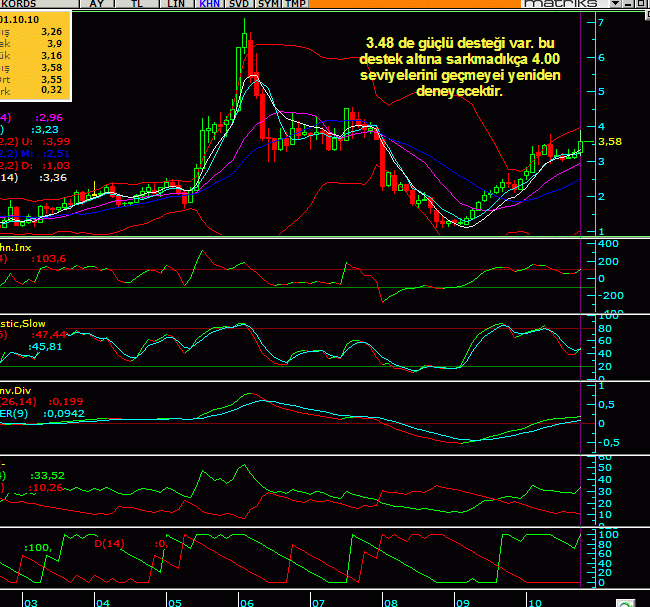Click the 3,58 current price label

tap(610, 142)
